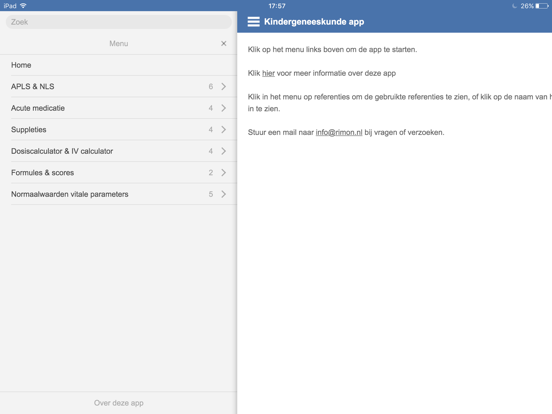Expand Dosiscalculator & IV calculator chevron
Screen dimensions: 552x414
point(224,151)
